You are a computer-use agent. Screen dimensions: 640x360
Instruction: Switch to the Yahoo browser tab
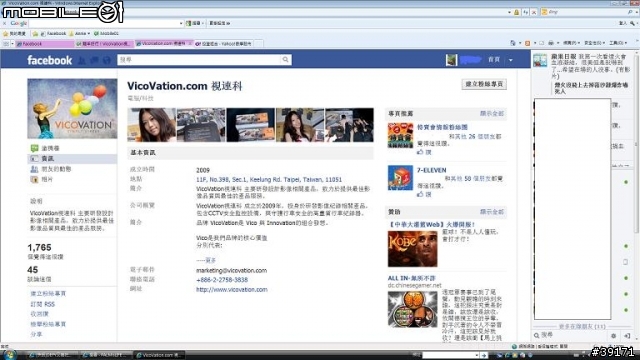point(224,44)
